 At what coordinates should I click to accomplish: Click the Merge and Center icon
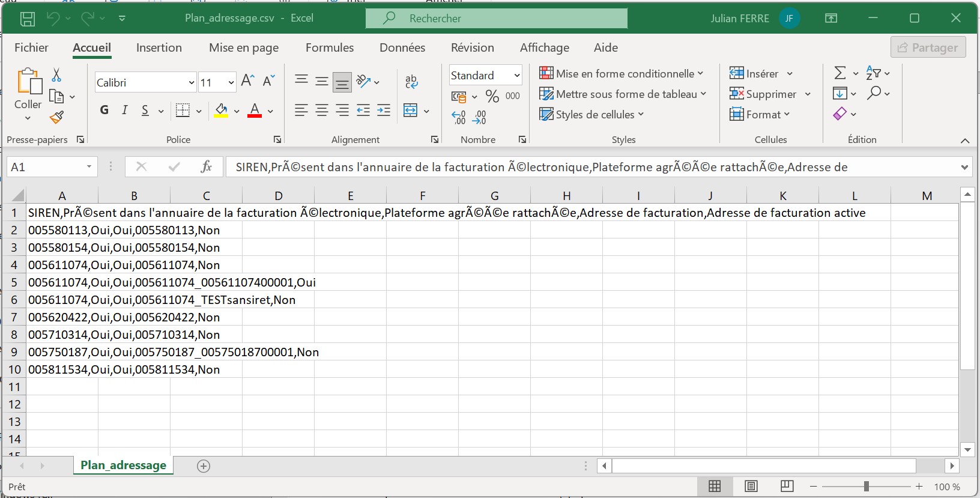[411, 111]
